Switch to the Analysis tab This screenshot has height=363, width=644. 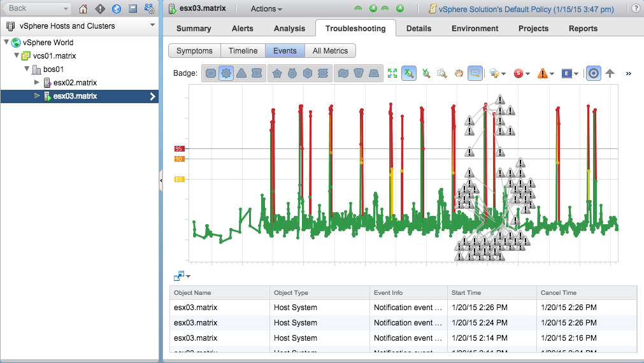coord(289,29)
